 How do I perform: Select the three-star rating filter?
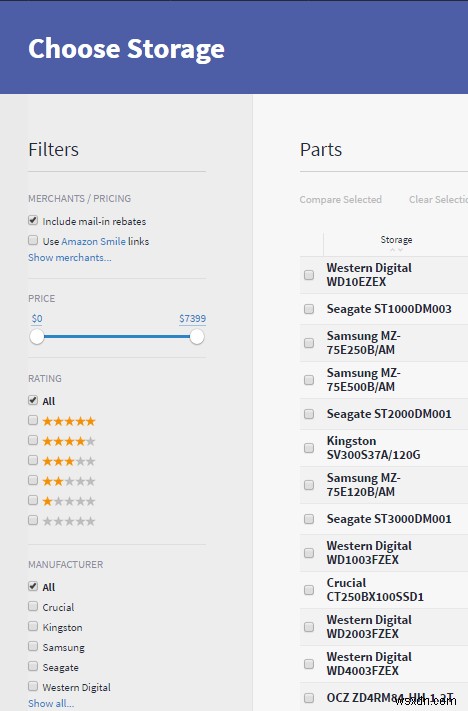click(33, 460)
